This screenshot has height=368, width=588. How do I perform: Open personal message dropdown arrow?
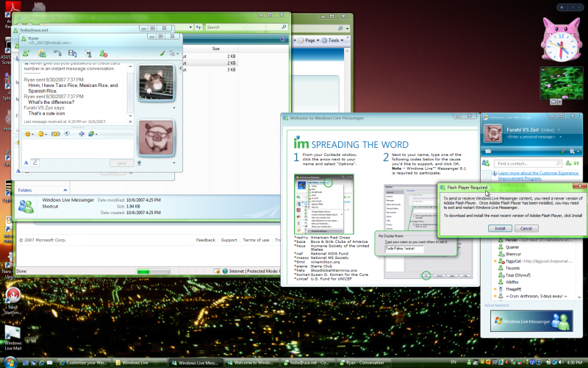pyautogui.click(x=561, y=137)
